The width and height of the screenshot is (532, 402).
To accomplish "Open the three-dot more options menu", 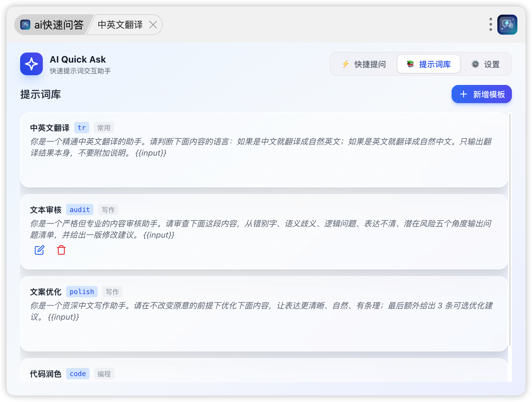I will click(490, 25).
